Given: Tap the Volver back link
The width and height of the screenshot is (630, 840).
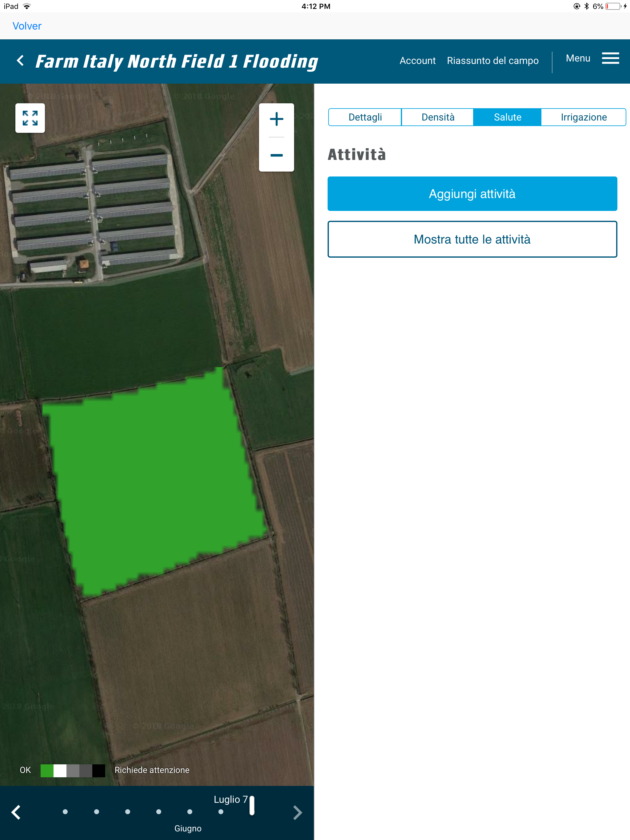Looking at the screenshot, I should [27, 26].
